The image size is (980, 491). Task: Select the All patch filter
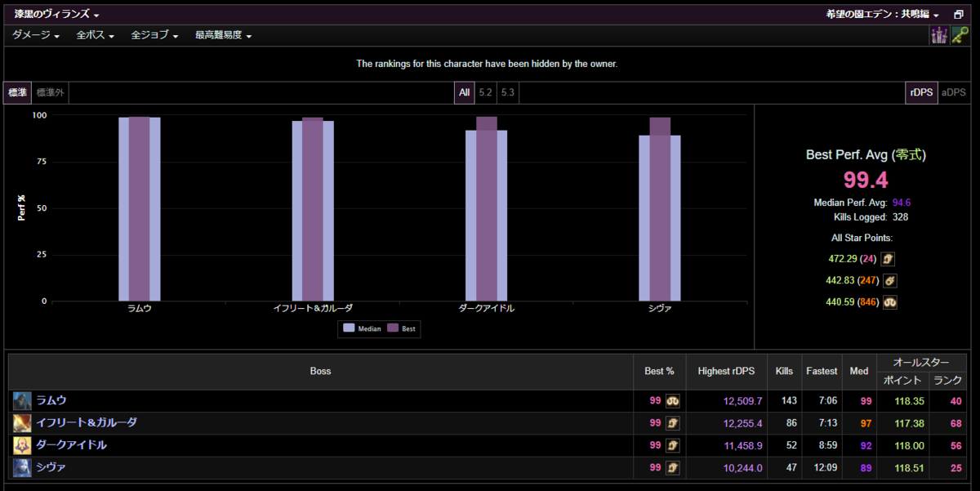(464, 92)
